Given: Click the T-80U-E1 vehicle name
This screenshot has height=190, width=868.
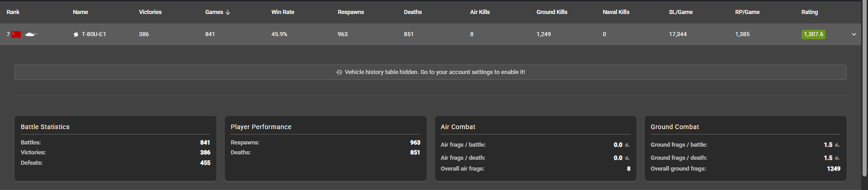Looking at the screenshot, I should (x=94, y=34).
